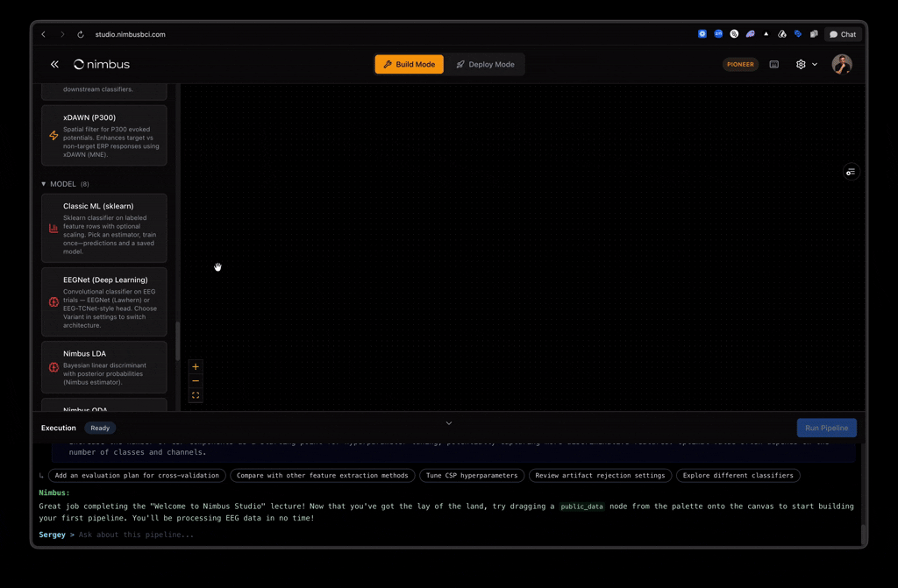Click the EEGNet brain icon
The image size is (898, 588).
point(53,301)
